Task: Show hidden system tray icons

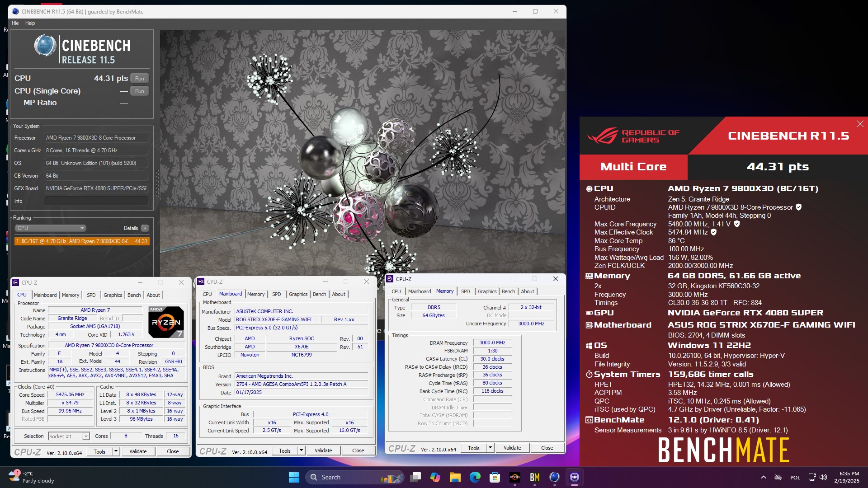Action: [764, 477]
